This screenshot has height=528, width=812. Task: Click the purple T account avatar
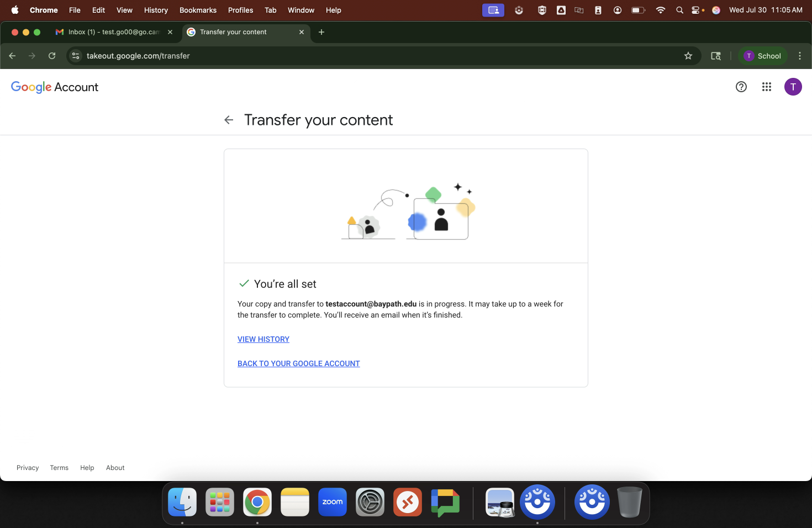(x=793, y=87)
